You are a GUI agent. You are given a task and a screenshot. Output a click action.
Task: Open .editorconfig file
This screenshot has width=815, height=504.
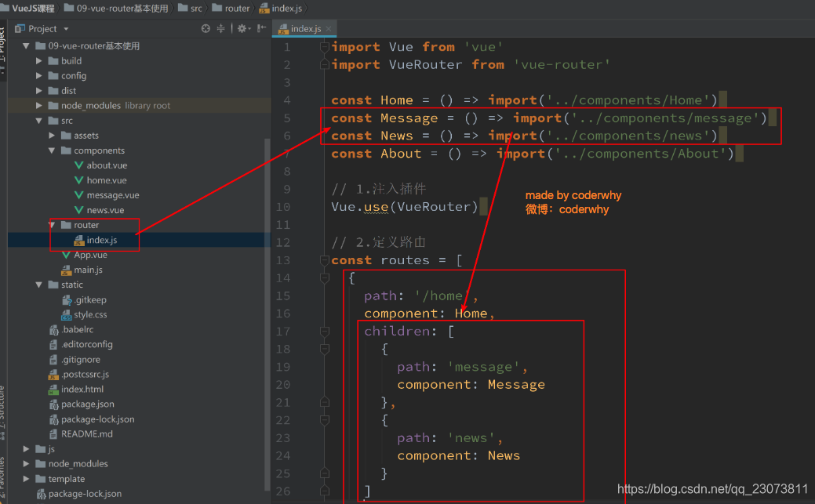[x=86, y=344]
